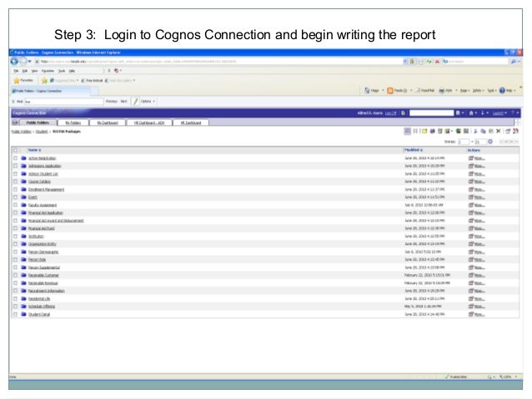Tick the checkbox for Student Detail
This screenshot has height=399, width=532.
coord(15,314)
